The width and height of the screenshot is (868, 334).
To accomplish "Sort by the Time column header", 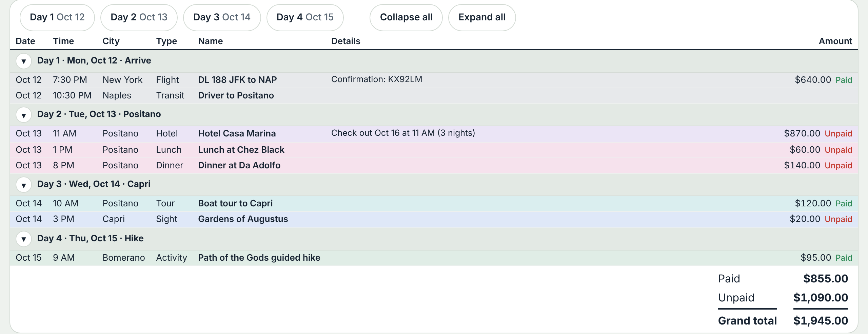I will 63,41.
